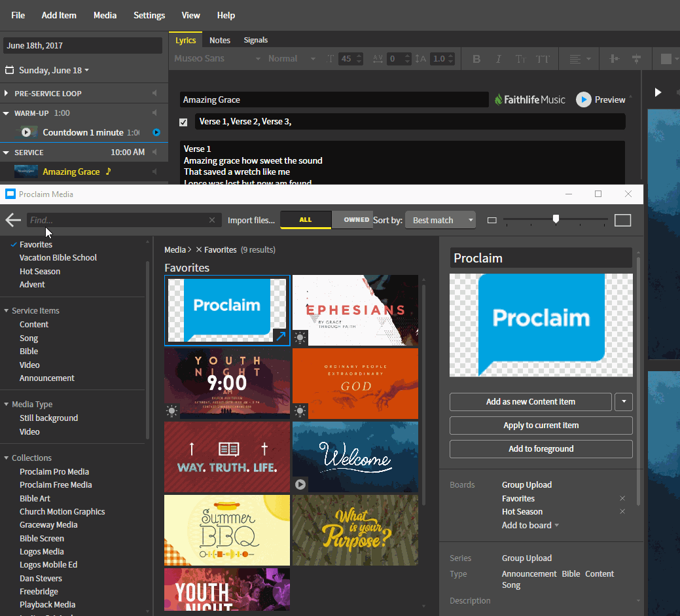
Task: Collapse the Media Type group
Action: (6, 405)
